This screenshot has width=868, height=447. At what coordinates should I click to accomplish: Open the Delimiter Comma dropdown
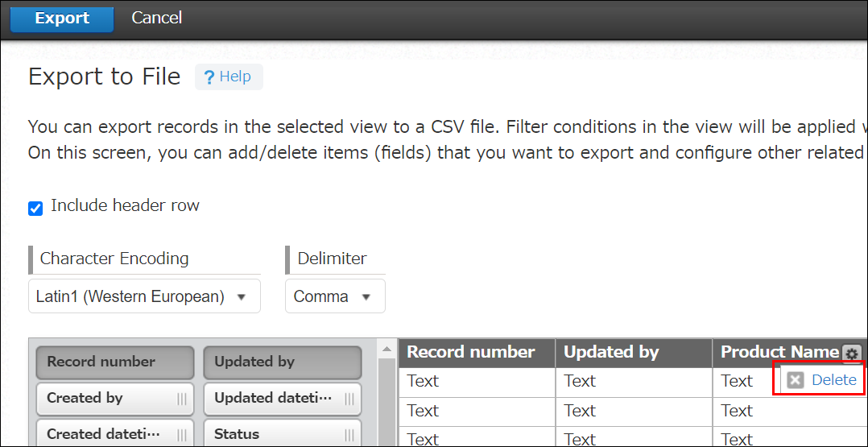(x=334, y=296)
